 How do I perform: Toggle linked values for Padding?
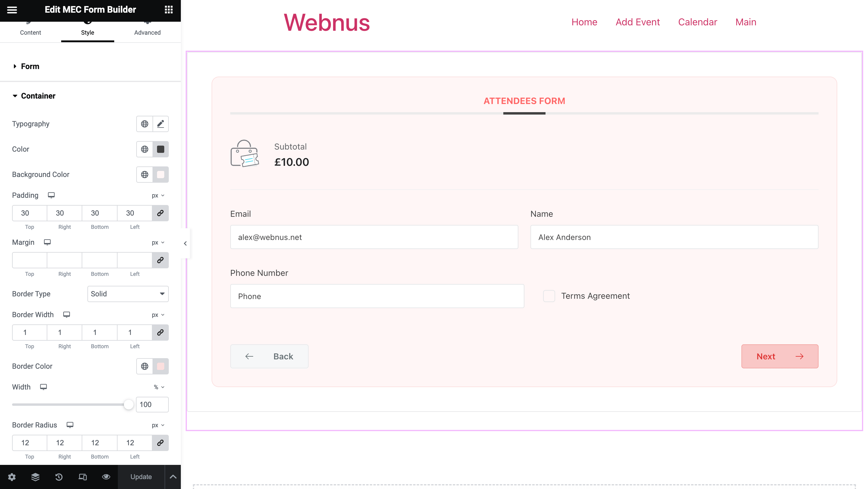160,213
